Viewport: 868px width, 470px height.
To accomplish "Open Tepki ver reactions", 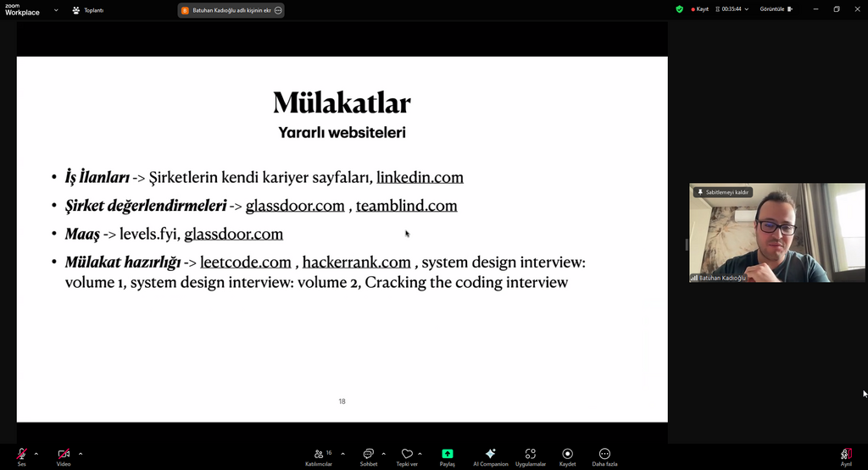I will [407, 456].
